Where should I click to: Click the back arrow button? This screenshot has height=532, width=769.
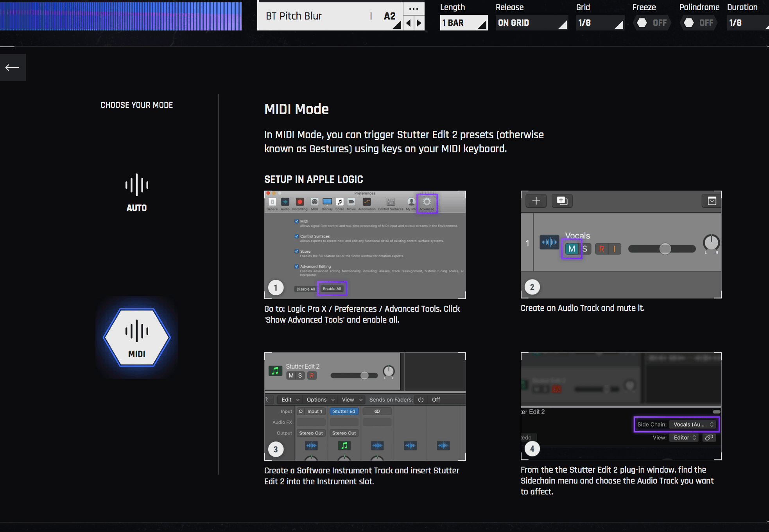[x=13, y=68]
